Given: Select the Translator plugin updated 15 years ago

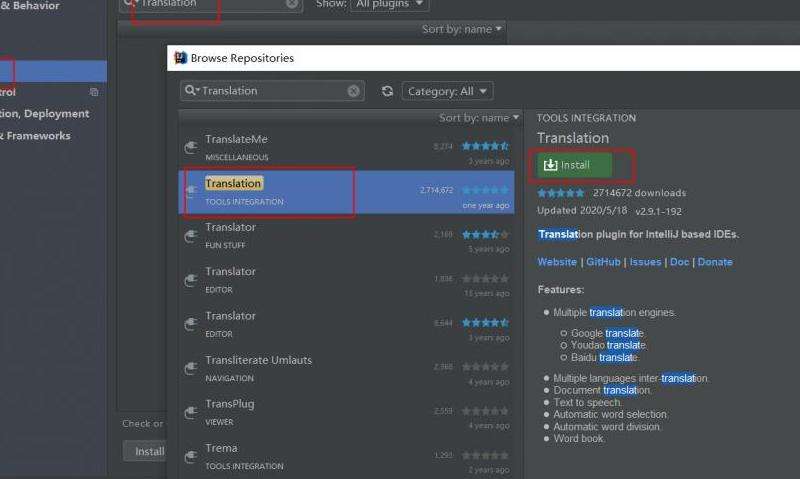Looking at the screenshot, I should [346, 280].
